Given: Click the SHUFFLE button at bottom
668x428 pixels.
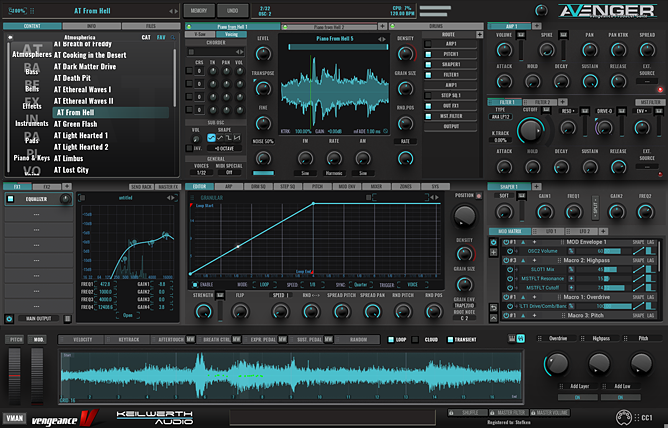Looking at the screenshot, I should click(466, 413).
